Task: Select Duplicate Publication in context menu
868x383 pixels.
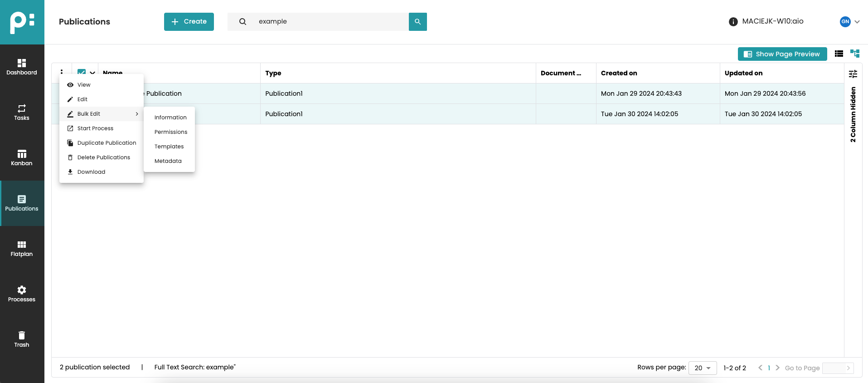Action: pos(107,143)
